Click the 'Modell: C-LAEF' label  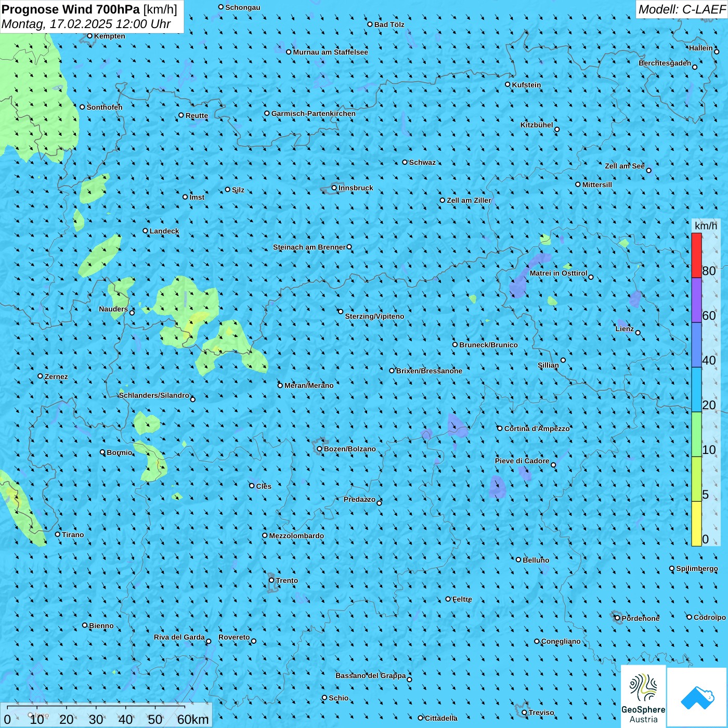click(682, 9)
